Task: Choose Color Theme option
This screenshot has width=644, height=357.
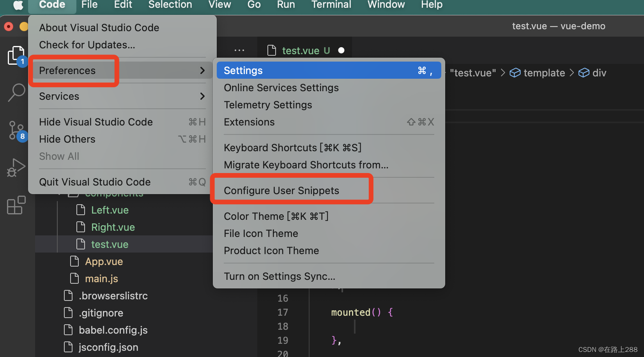Action: pyautogui.click(x=329, y=216)
